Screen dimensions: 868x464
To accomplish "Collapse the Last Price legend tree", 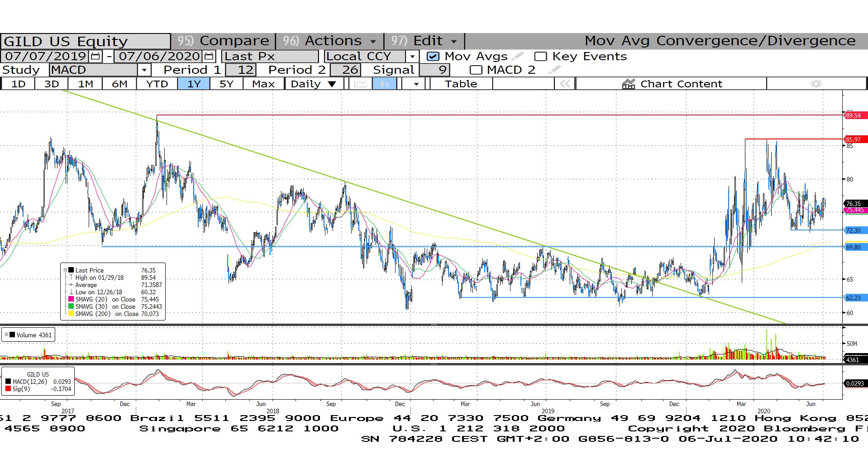I will 65,270.
